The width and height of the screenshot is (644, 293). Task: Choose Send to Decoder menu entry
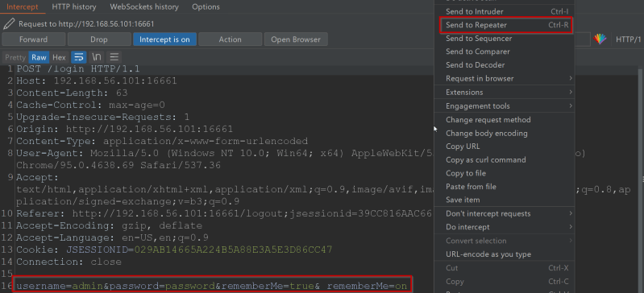click(505, 65)
